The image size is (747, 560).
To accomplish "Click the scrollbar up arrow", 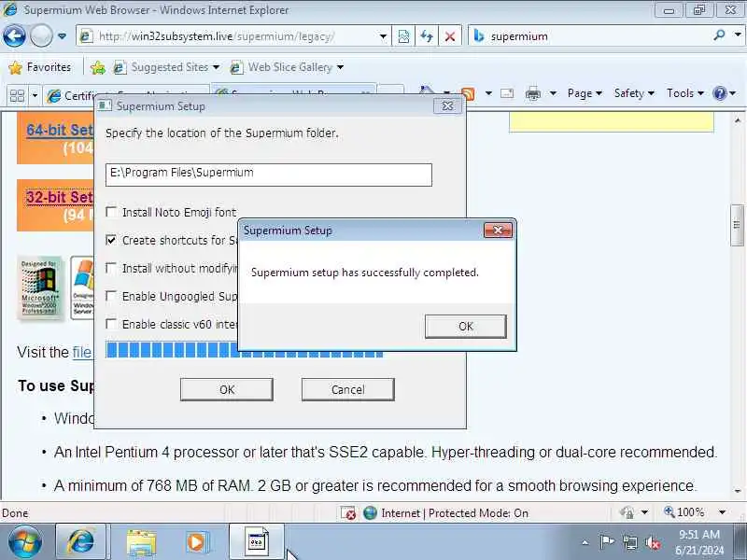I will coord(738,120).
